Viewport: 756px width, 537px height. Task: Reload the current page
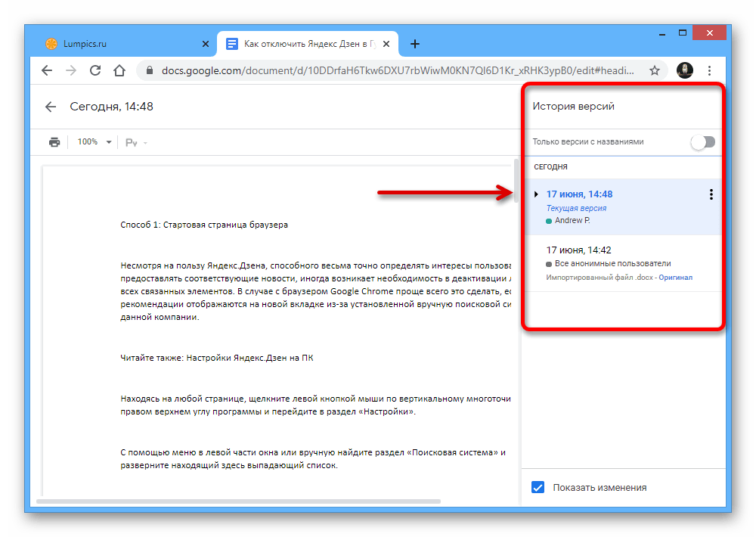click(x=95, y=70)
